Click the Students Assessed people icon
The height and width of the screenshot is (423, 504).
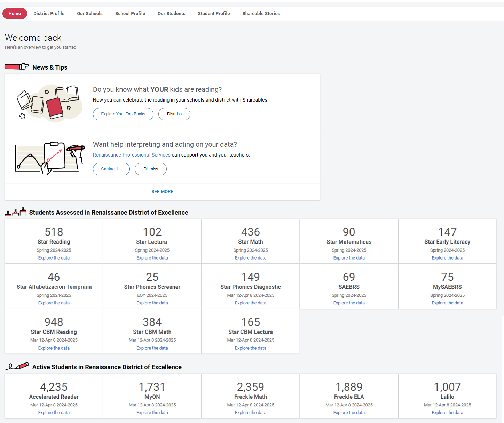click(16, 211)
